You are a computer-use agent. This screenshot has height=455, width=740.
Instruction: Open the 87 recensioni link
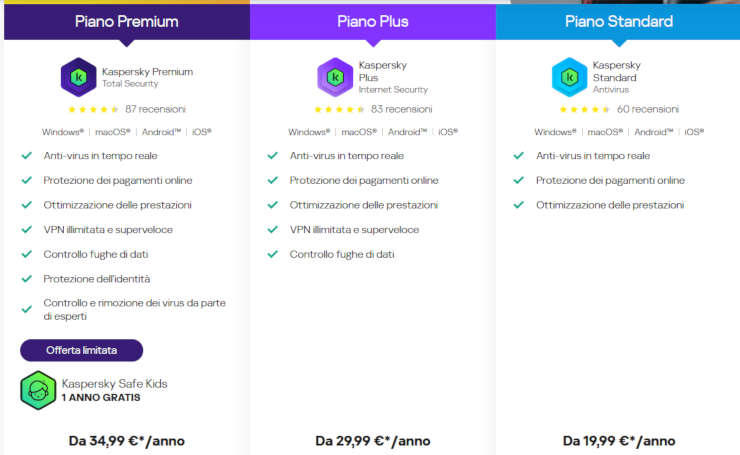click(x=155, y=109)
